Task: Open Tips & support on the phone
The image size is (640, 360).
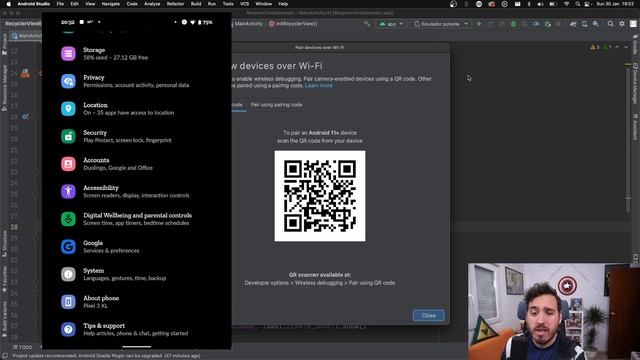Action: pos(137,329)
